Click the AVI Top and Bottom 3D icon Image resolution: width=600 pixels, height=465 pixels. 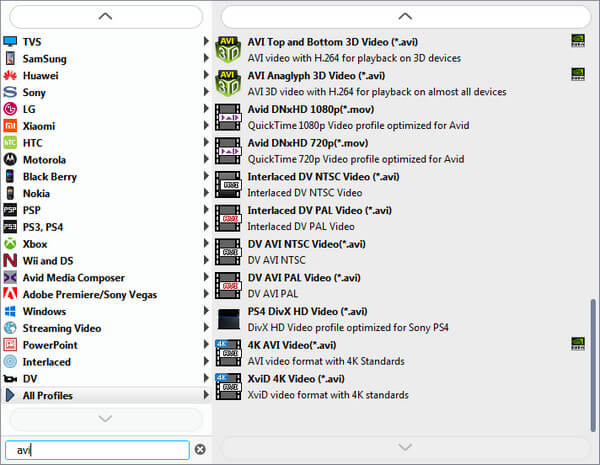[228, 50]
